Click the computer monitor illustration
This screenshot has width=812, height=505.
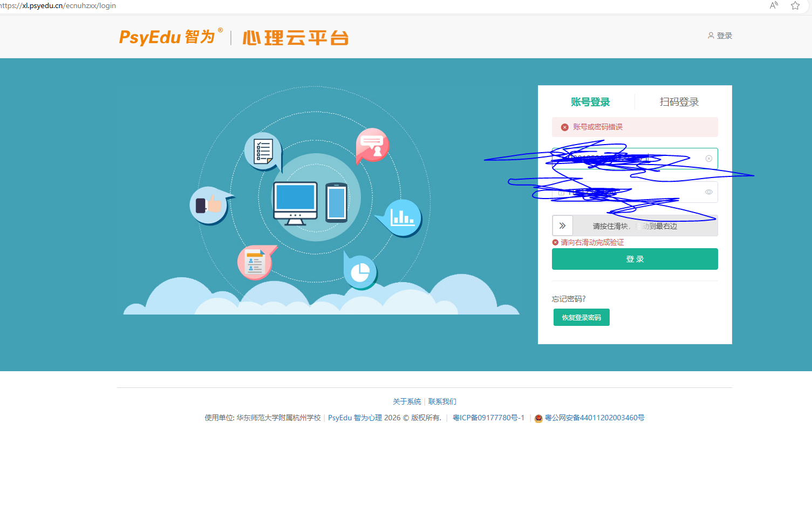(x=295, y=203)
